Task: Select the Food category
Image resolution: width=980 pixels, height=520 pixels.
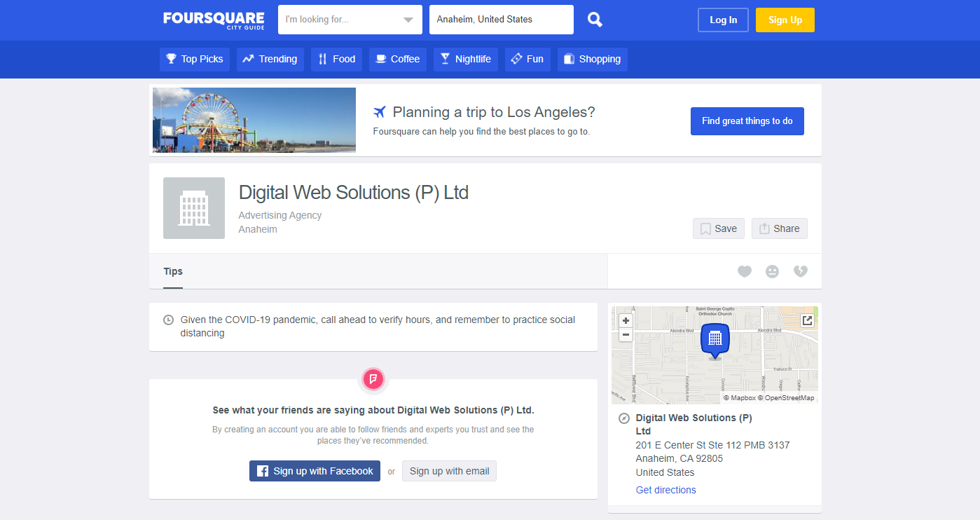Action: 337,59
